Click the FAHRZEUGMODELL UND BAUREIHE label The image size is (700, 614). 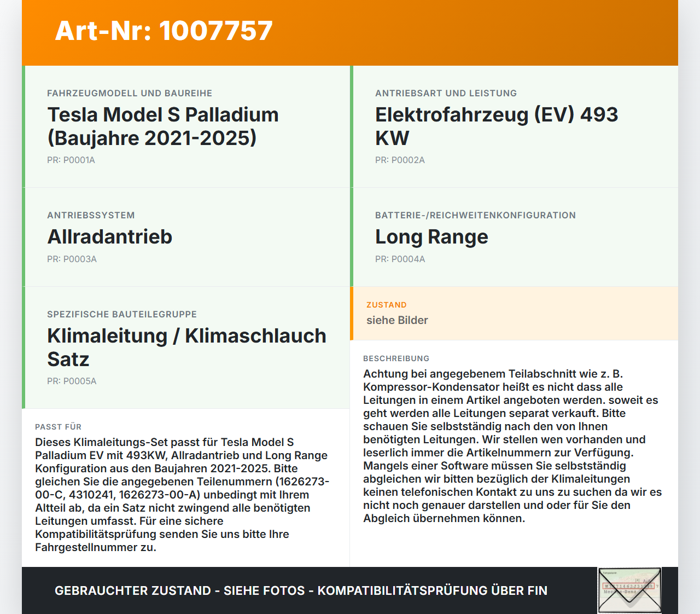point(130,94)
